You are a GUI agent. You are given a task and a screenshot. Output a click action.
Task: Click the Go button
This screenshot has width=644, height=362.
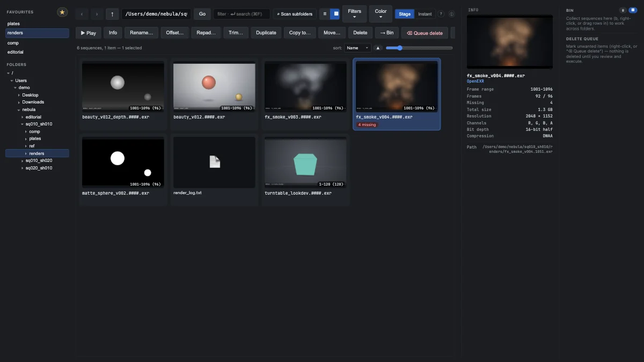202,14
